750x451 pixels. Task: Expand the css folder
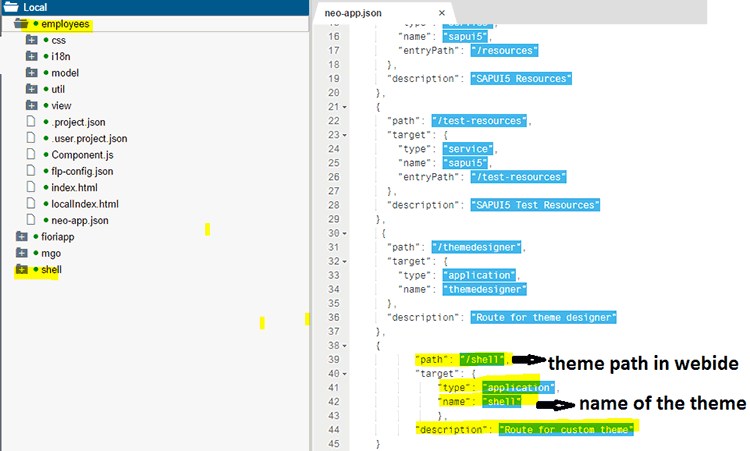(x=32, y=40)
